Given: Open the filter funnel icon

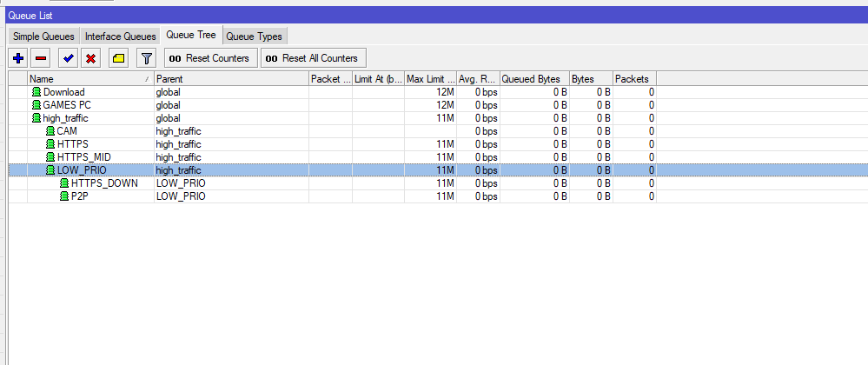Looking at the screenshot, I should point(147,58).
